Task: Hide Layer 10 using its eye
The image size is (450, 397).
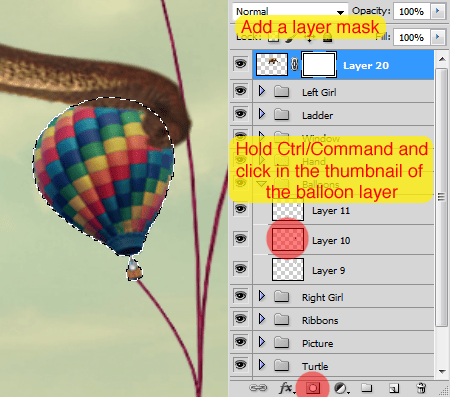Action: tap(240, 239)
